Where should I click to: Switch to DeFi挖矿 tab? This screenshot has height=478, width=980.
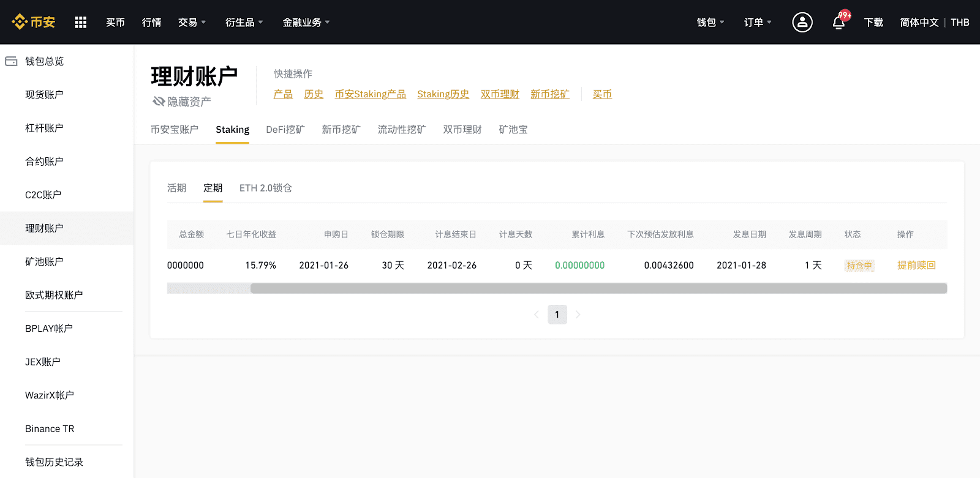pyautogui.click(x=285, y=130)
